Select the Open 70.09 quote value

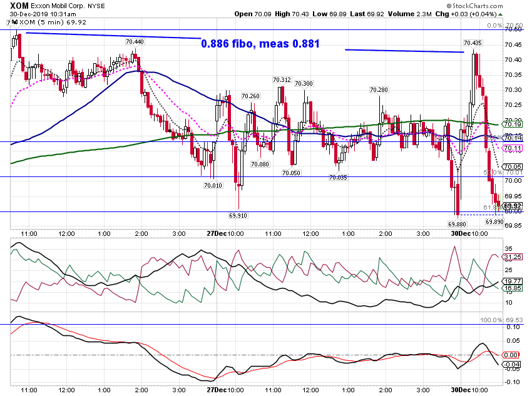tap(253, 14)
